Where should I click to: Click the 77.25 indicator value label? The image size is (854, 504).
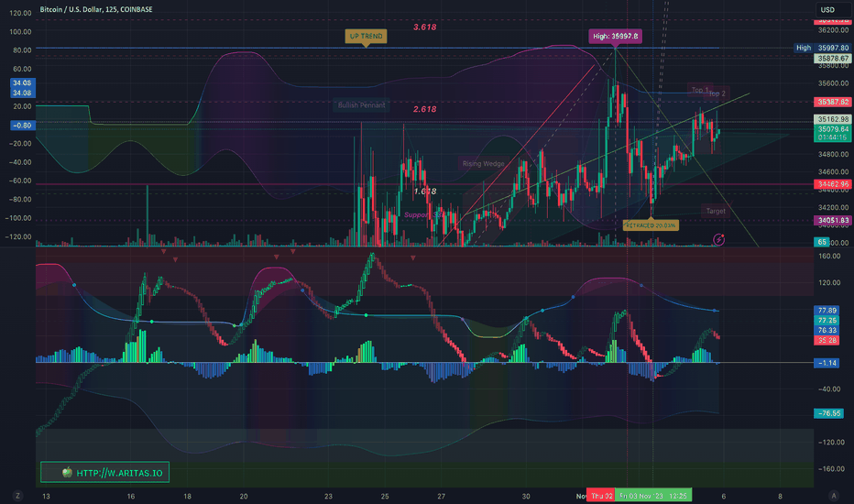click(x=827, y=321)
